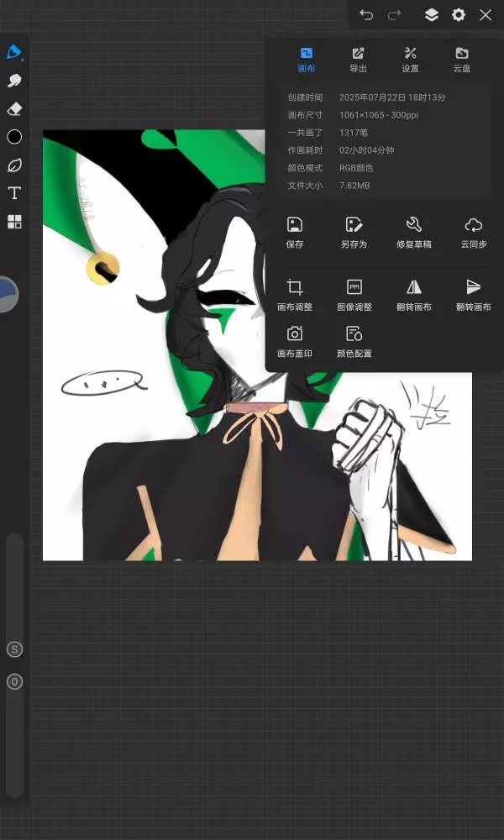Select the smudge tool in left toolbar

click(14, 81)
